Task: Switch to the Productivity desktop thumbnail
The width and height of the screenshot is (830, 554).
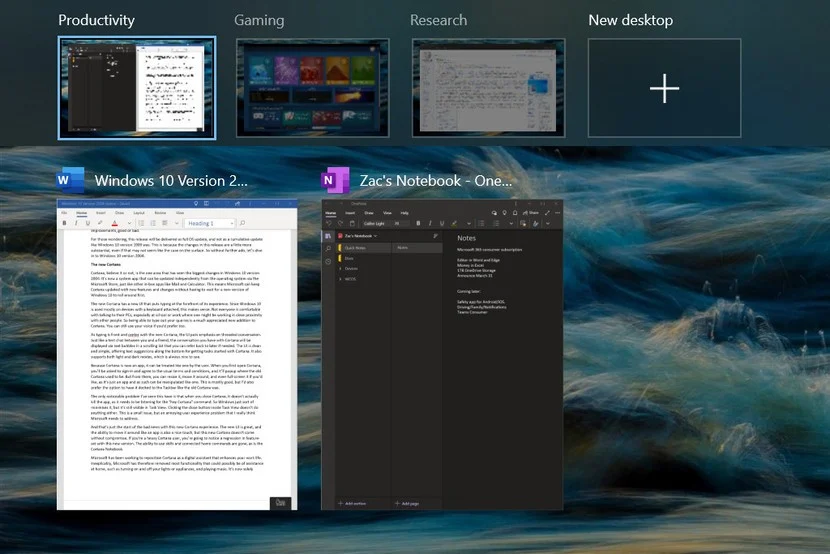Action: [137, 88]
